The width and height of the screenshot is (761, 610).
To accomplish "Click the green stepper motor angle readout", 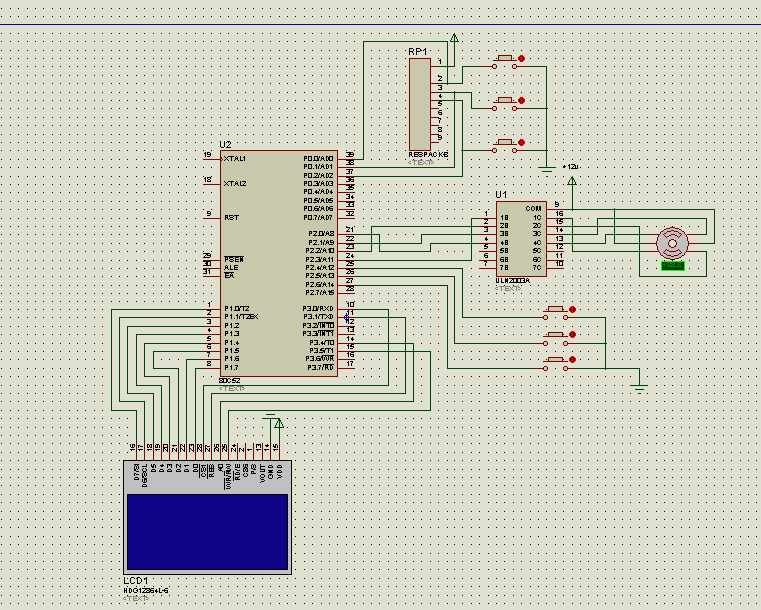I will coord(674,266).
